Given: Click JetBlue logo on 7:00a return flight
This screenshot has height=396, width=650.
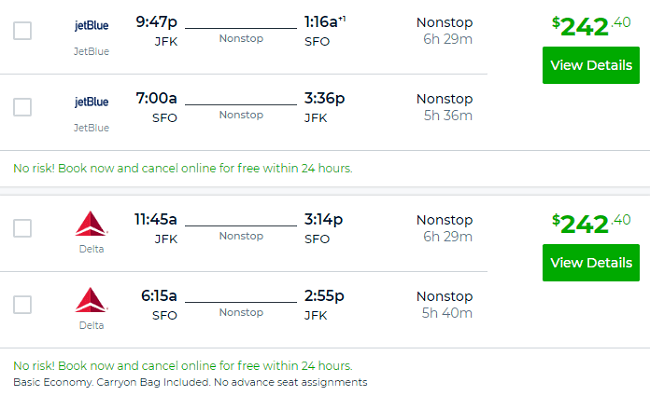Looking at the screenshot, I should click(x=92, y=102).
